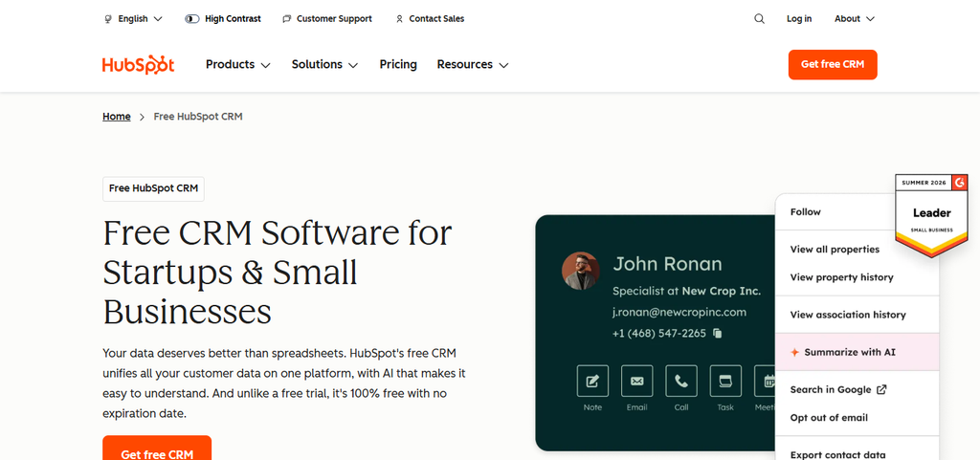
Task: Click Log in link
Action: click(799, 19)
